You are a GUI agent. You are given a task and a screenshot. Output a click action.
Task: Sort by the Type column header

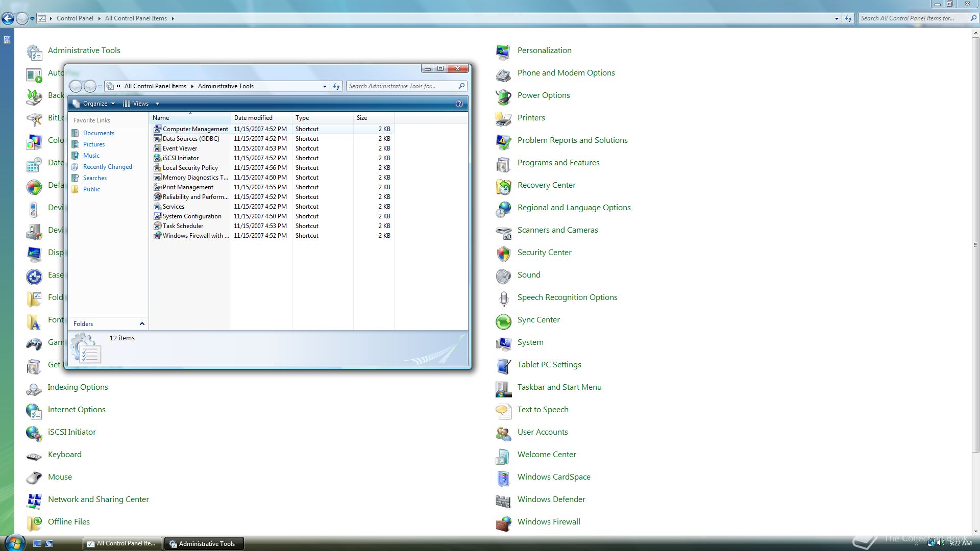(x=323, y=118)
